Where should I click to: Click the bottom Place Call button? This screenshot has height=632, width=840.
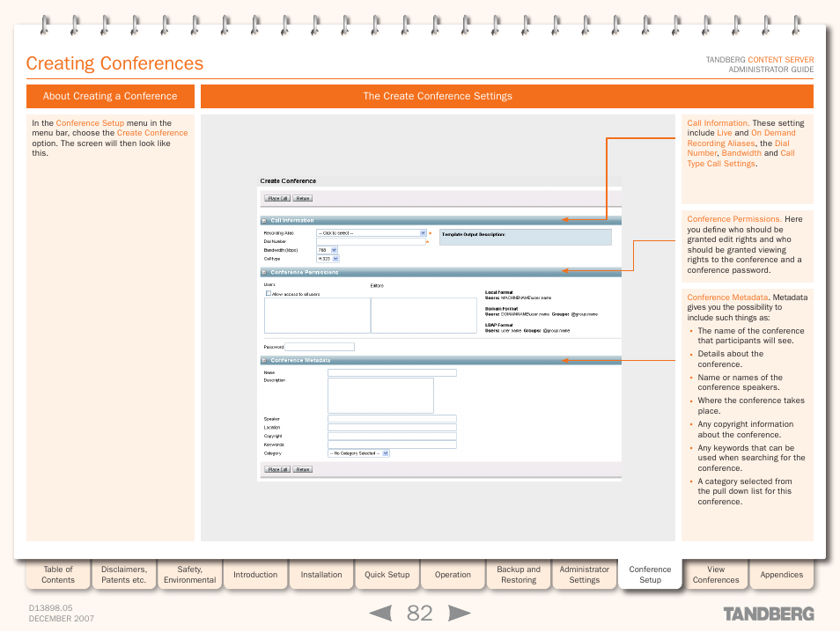click(x=277, y=470)
